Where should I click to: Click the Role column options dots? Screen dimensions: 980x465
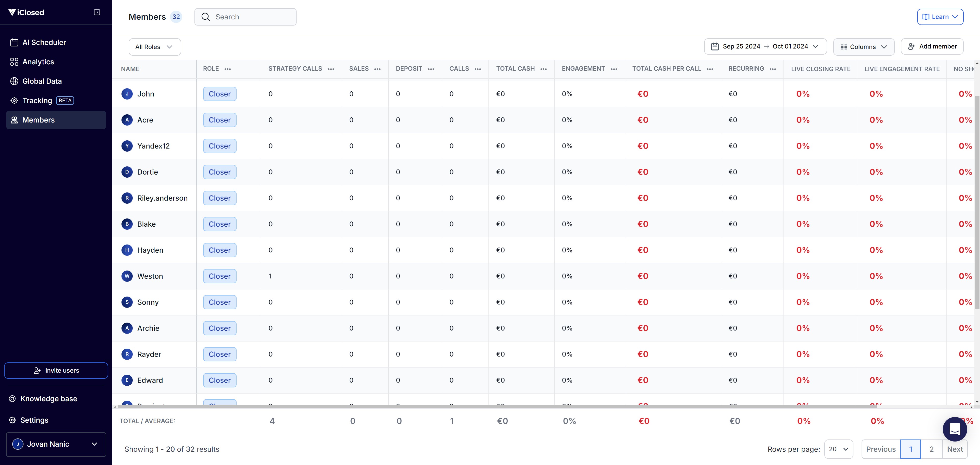tap(227, 69)
